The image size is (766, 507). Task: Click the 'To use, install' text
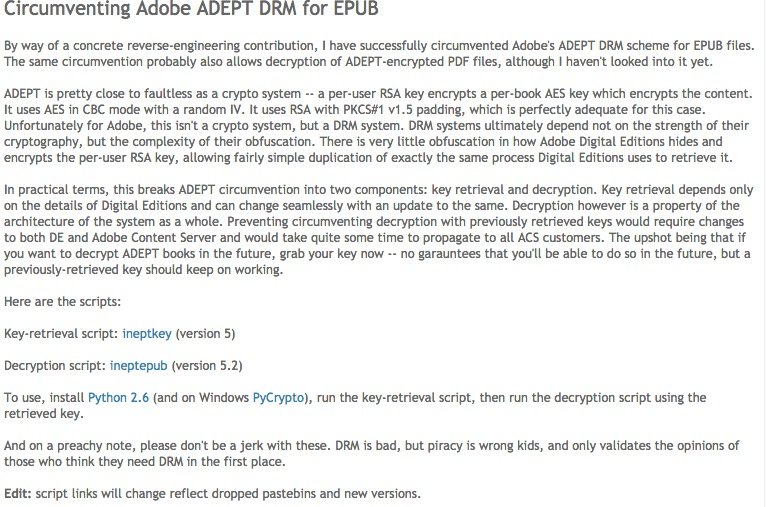click(x=44, y=398)
